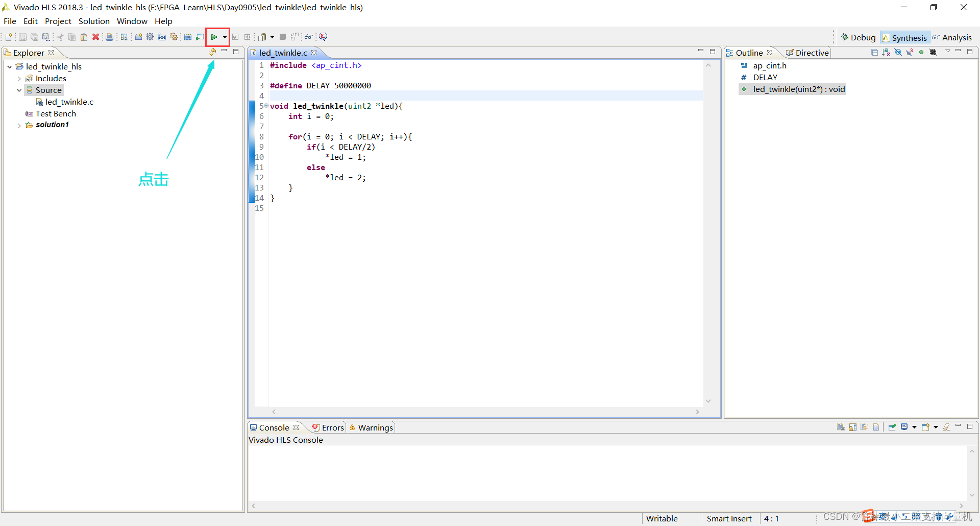Collapse the led_twinkle_hs project tree
Image resolution: width=980 pixels, height=526 pixels.
[x=9, y=67]
